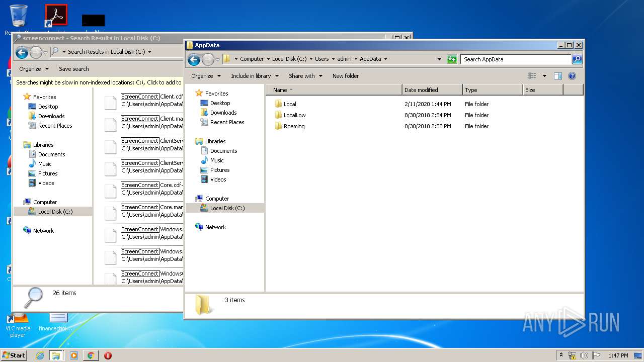
Task: Open Include in library dropdown
Action: point(255,76)
